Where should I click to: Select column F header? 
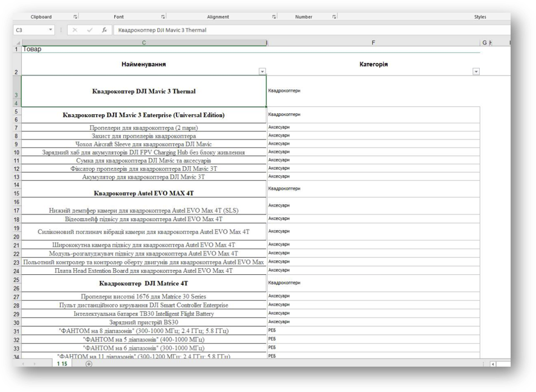[373, 43]
